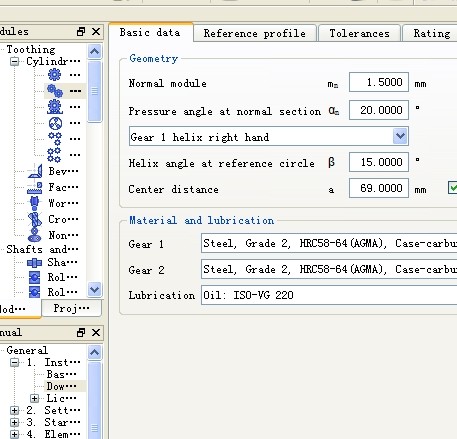Expand the 4. Elem... manual section
The width and height of the screenshot is (457, 439).
click(14, 434)
